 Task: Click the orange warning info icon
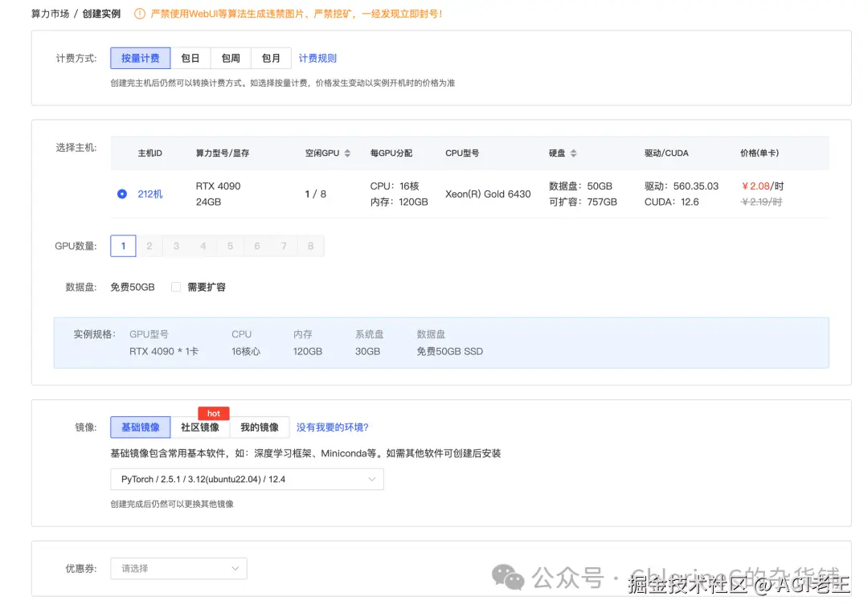140,14
